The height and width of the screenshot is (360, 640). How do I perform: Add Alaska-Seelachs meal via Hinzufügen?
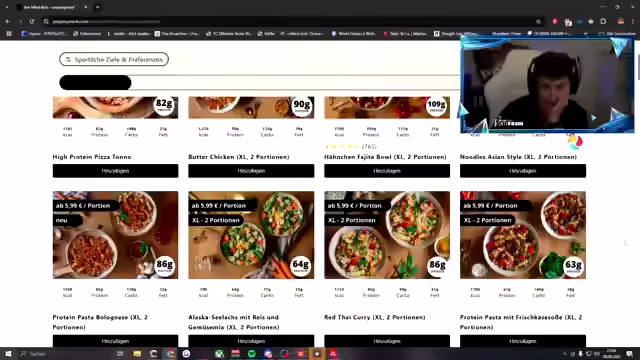coord(251,341)
